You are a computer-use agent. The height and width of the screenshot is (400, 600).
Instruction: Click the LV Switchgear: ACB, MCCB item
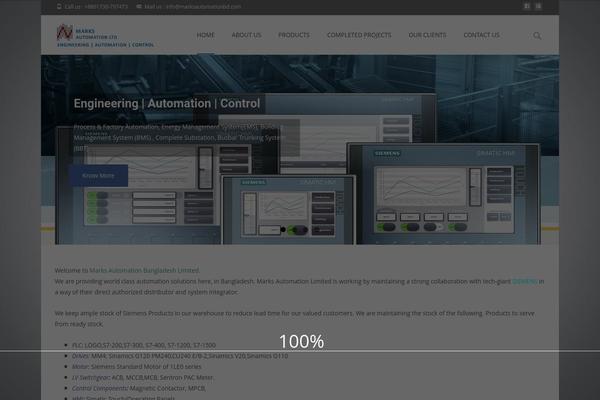[x=143, y=377]
